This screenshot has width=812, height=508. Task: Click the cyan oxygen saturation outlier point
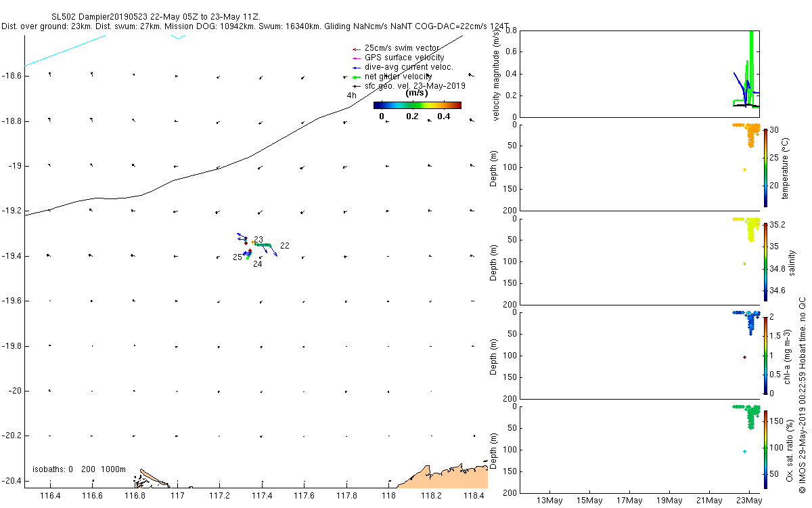(x=744, y=451)
